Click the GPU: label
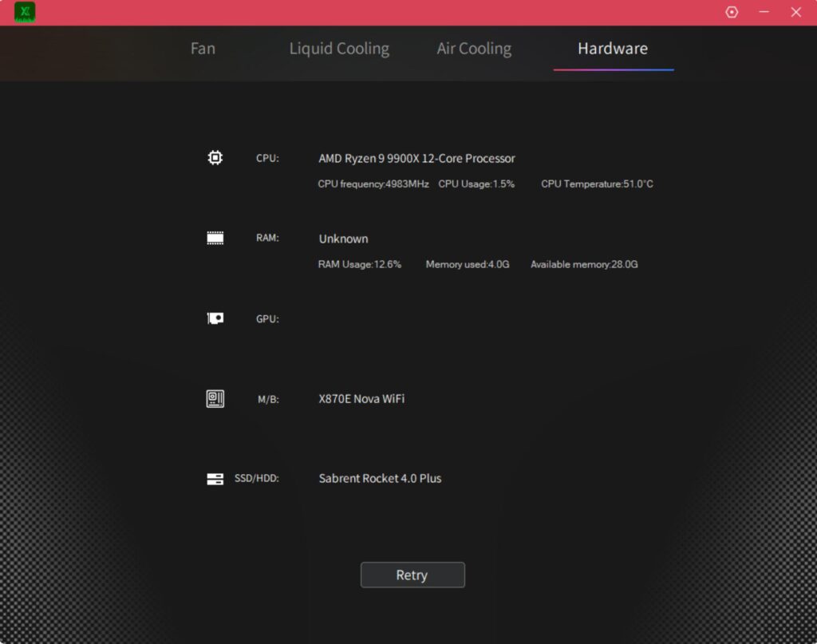Image resolution: width=817 pixels, height=644 pixels. click(267, 319)
